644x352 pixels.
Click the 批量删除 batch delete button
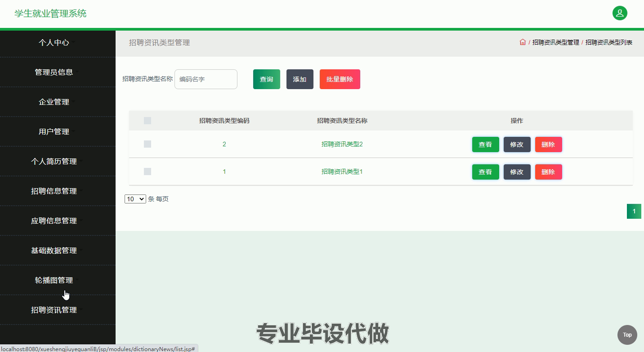340,79
